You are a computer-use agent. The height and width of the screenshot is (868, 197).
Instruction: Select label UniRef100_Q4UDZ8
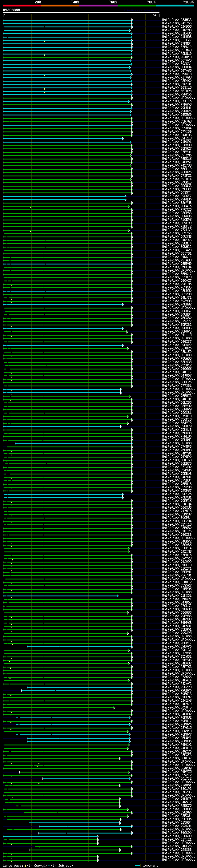click(x=177, y=799)
